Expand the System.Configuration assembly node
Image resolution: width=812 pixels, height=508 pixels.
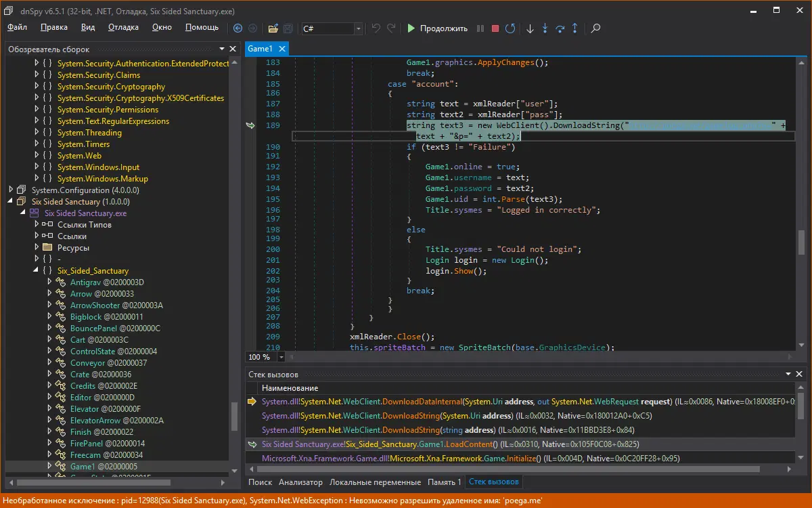[x=11, y=190]
